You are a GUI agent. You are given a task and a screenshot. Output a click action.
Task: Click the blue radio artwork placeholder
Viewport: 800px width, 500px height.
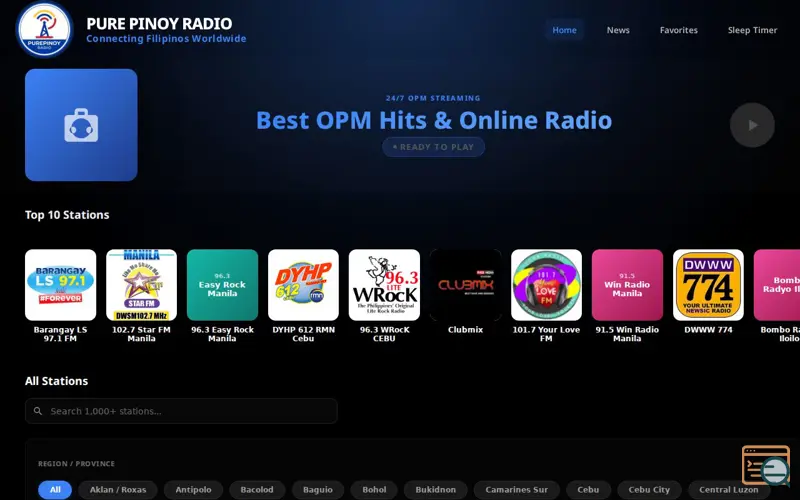pyautogui.click(x=81, y=125)
